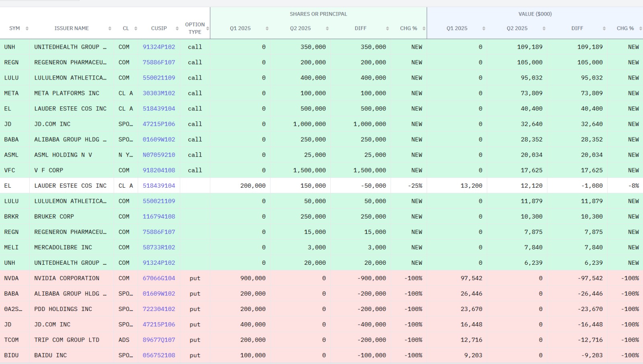Click sort arrows for value Q2 2025
Screen dimensions: 643x364
[544, 29]
